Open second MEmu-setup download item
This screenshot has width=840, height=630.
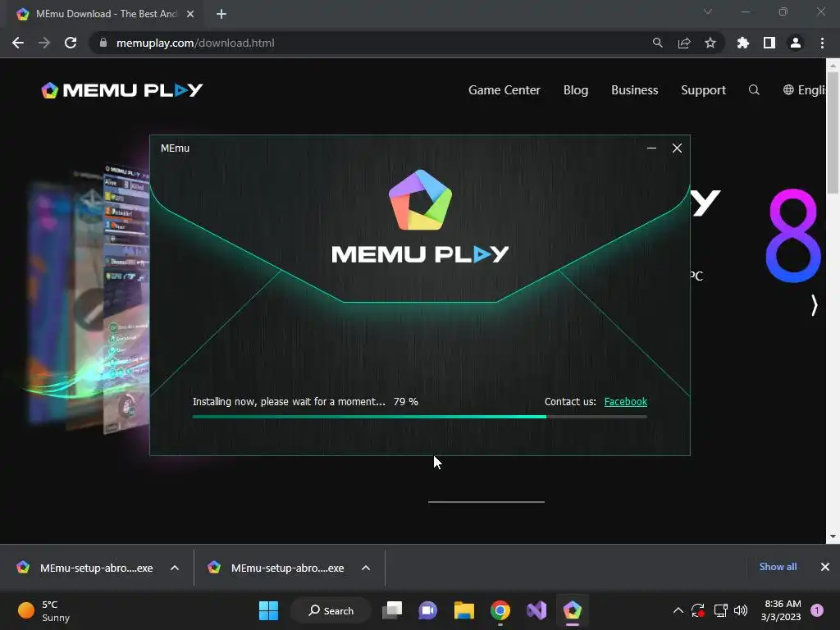pos(277,568)
